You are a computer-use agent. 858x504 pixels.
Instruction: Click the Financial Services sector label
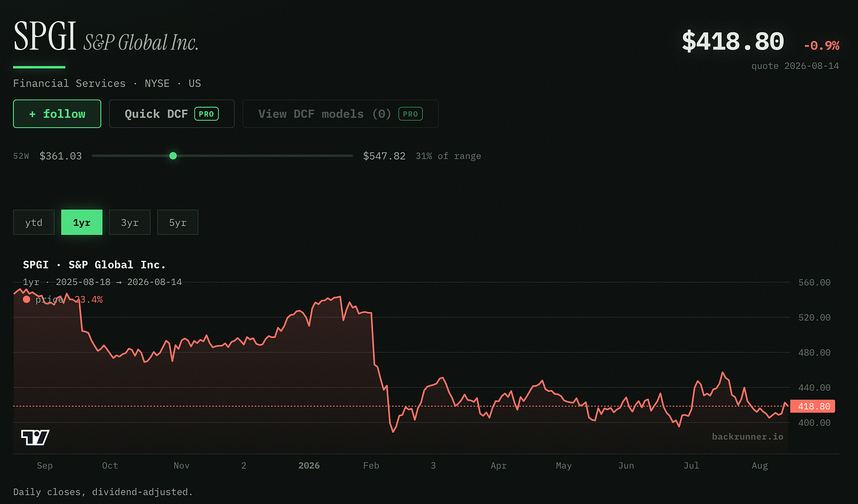(x=70, y=83)
